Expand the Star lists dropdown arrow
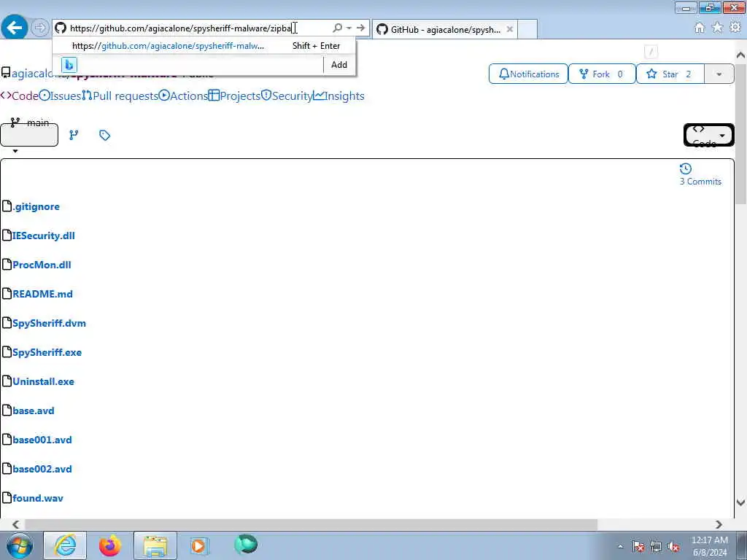 point(719,74)
